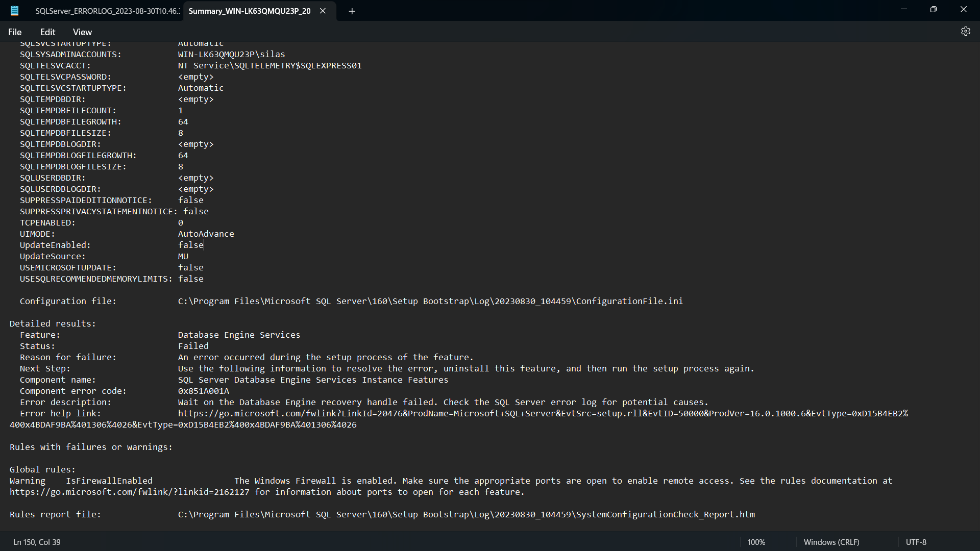980x551 pixels.
Task: Open the View menu
Action: click(x=82, y=32)
